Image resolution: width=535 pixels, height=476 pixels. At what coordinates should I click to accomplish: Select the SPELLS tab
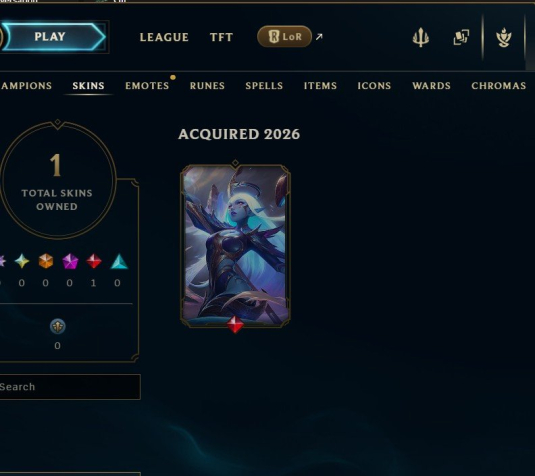(264, 86)
